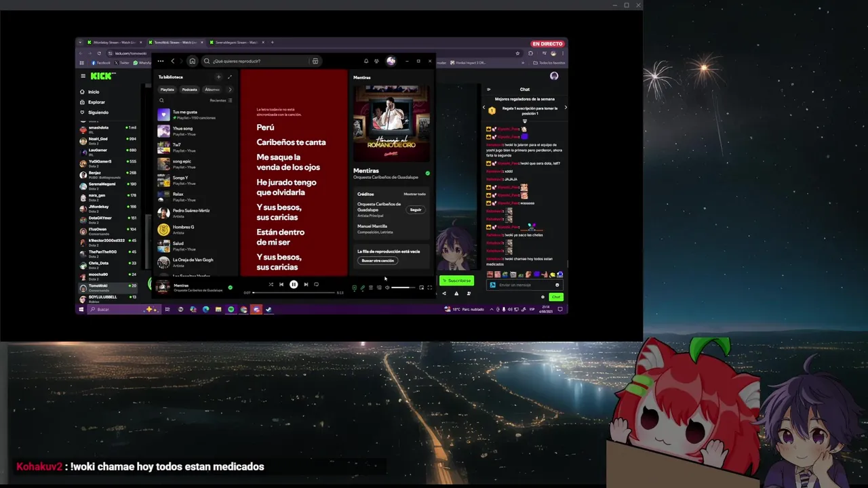Select the Podcasts filter chip
Screen dimensions: 868x488
tap(189, 89)
